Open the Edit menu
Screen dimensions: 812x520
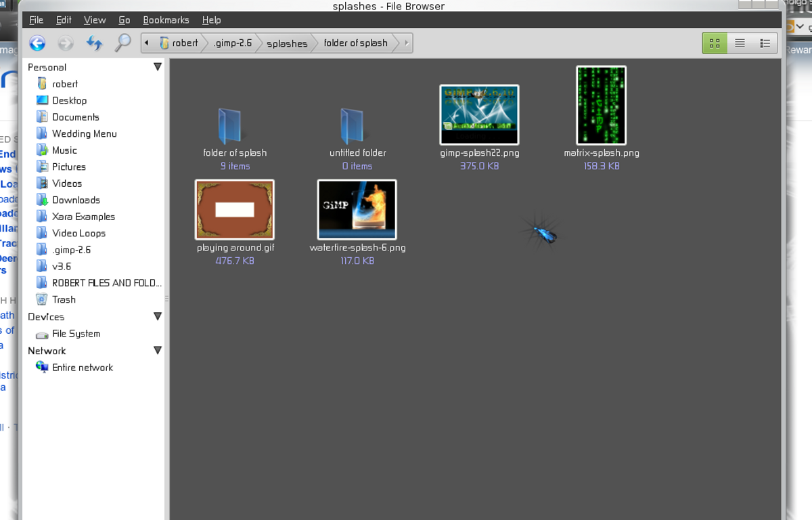[x=64, y=20]
